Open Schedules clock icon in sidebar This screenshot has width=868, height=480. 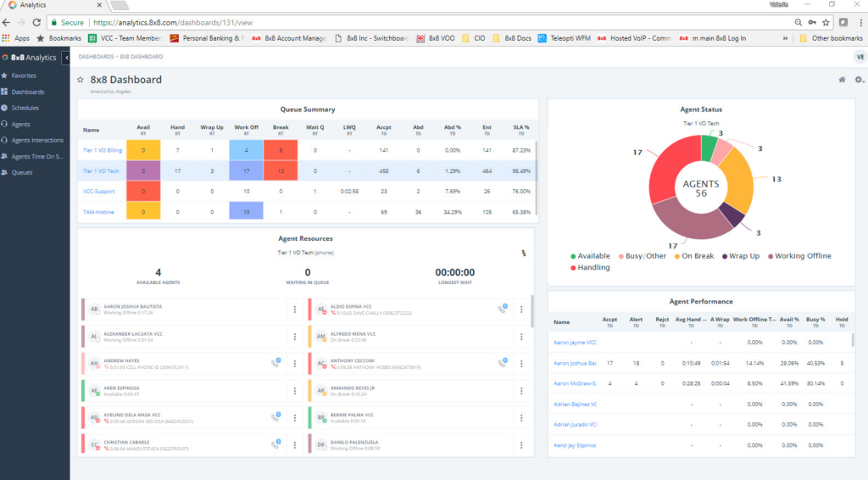pyautogui.click(x=5, y=108)
